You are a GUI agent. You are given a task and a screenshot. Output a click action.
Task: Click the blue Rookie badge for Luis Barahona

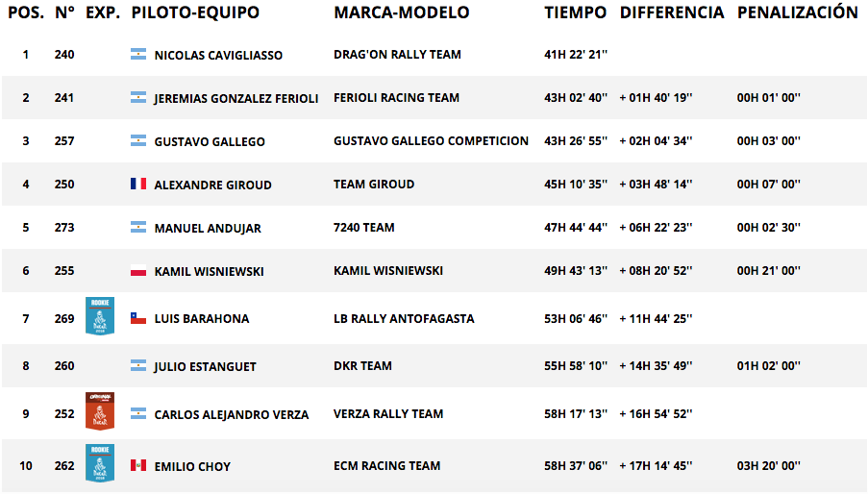point(100,316)
